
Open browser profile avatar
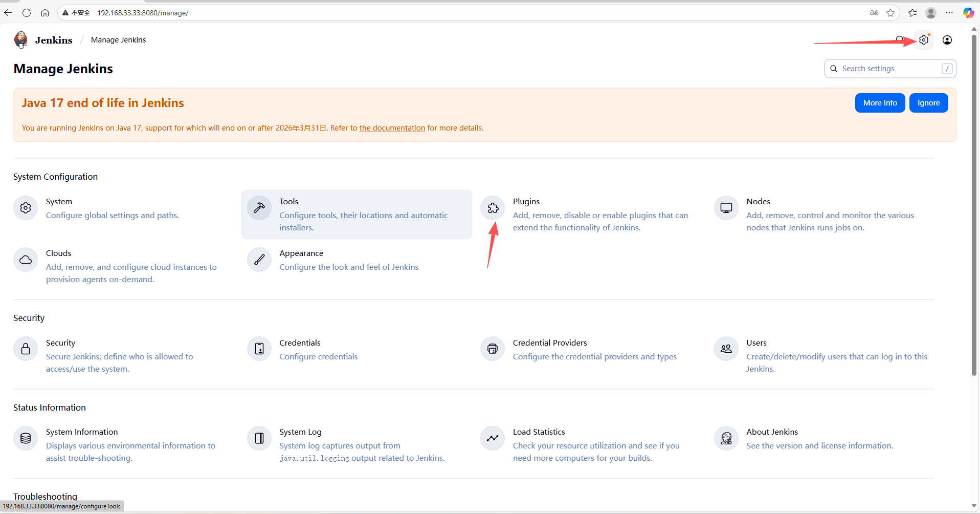coord(931,13)
